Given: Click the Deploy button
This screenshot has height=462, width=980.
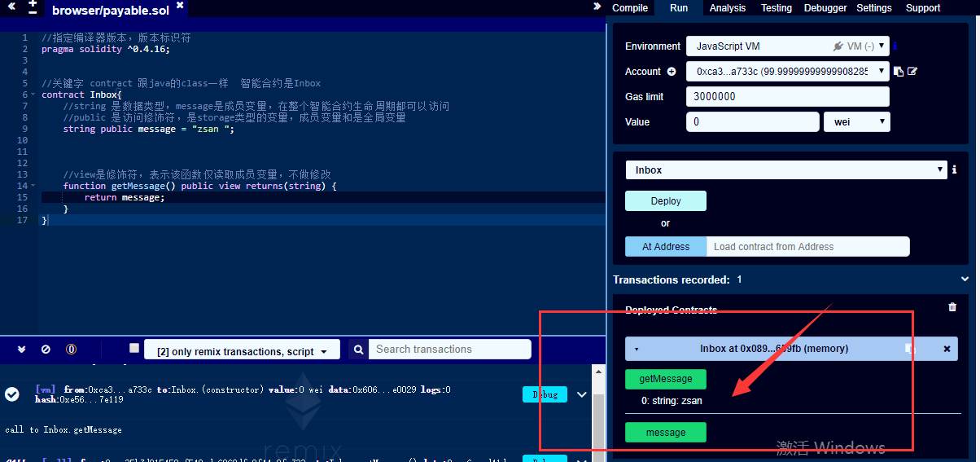Looking at the screenshot, I should point(666,201).
